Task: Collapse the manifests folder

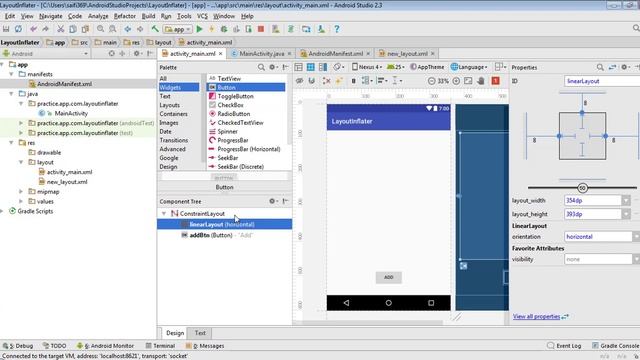Action: pos(11,74)
